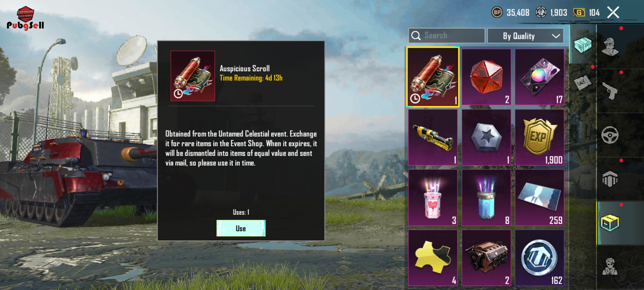Viewport: 644px width, 290px height.
Task: Expand sort options with the chevron arrow
Action: coord(556,36)
